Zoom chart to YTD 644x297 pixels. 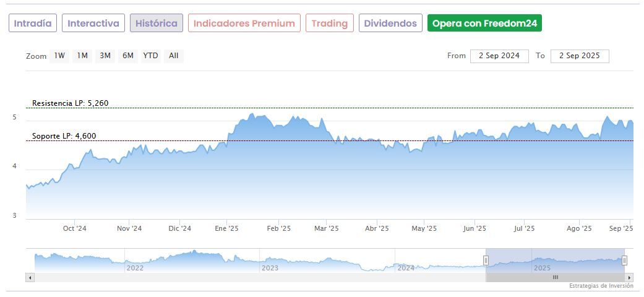(x=150, y=56)
